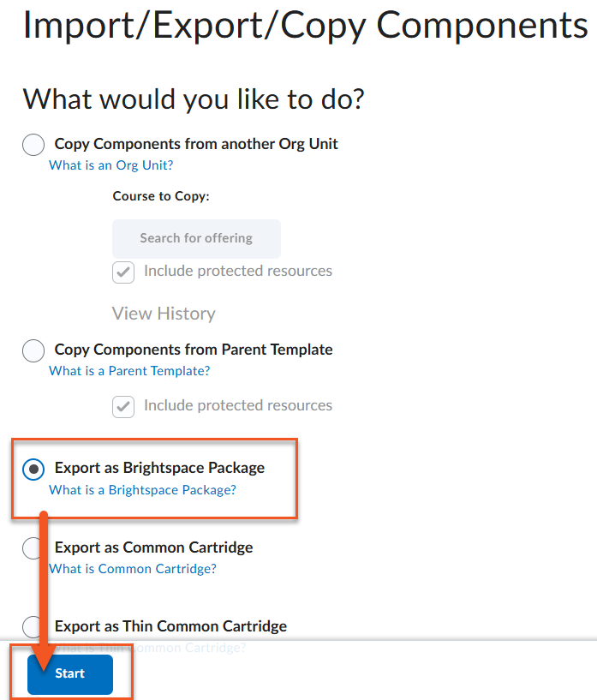Open the View History link

[164, 314]
